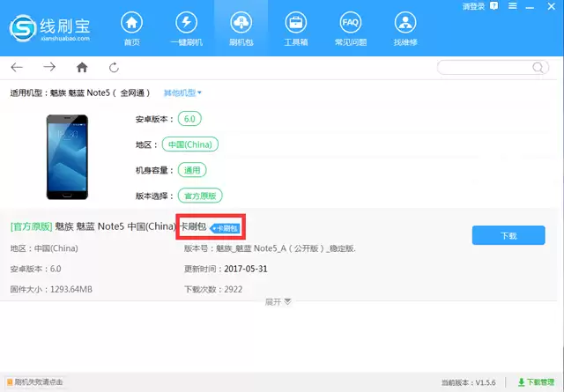Click the 请登录 login link
This screenshot has height=392, width=564.
click(x=473, y=6)
